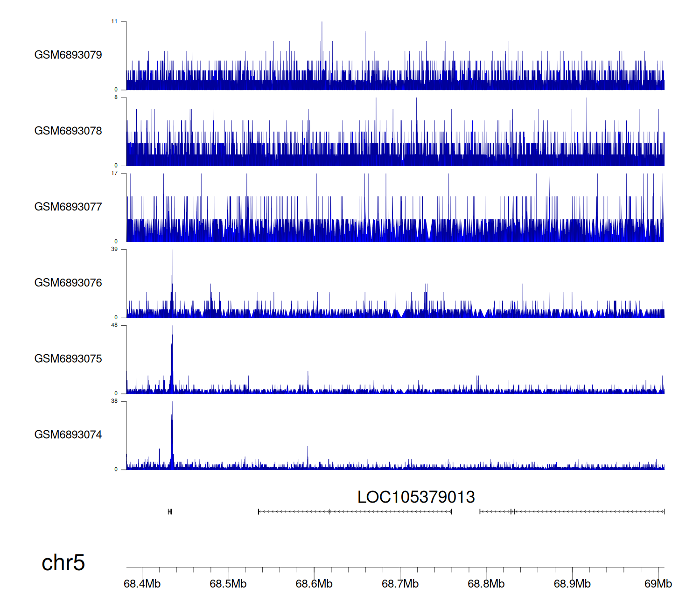
Task: Select the 68.7Mb coordinate label
Action: (400, 584)
